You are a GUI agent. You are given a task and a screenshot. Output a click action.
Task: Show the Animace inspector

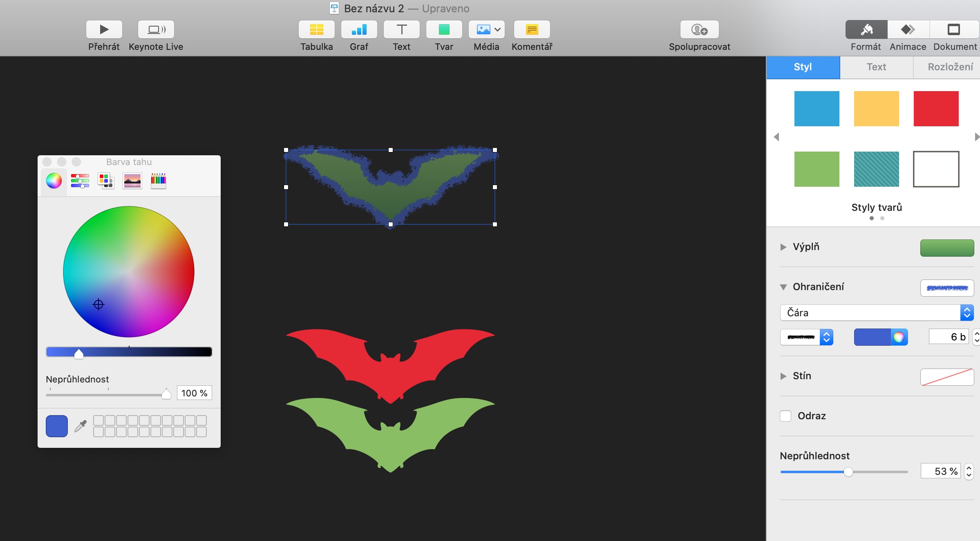tap(908, 29)
